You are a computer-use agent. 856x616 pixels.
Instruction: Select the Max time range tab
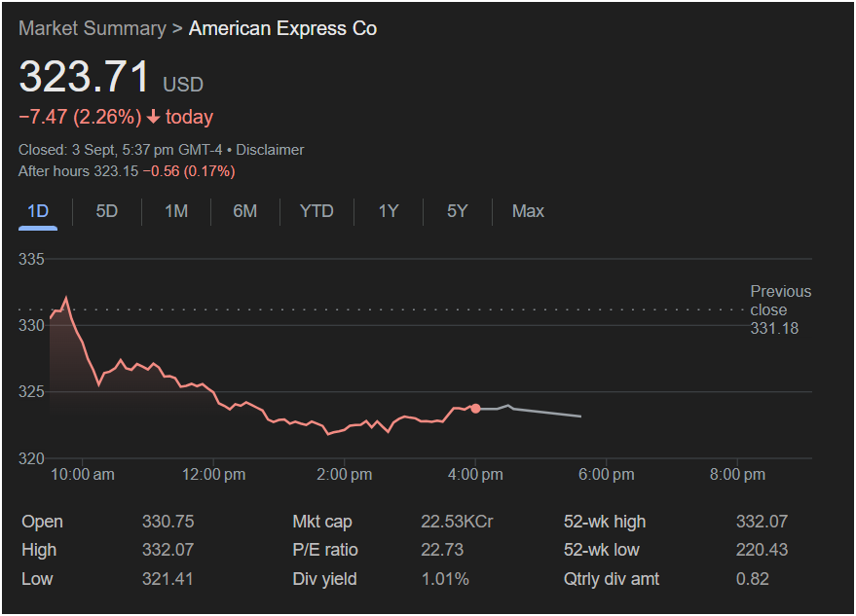point(528,211)
